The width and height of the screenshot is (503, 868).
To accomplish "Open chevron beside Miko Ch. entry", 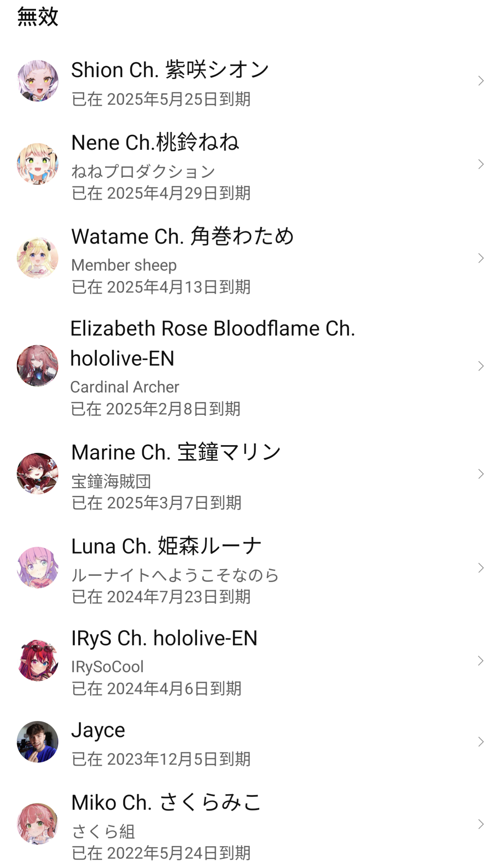I will click(x=481, y=824).
